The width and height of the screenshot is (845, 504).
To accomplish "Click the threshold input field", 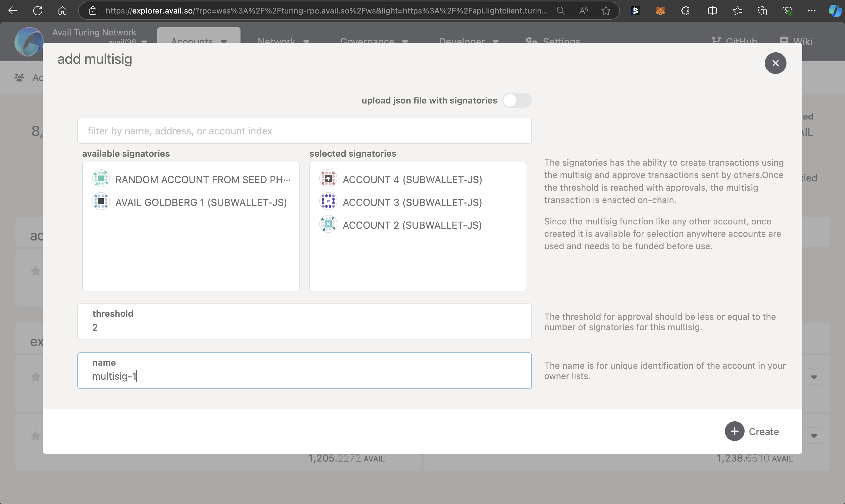I will (304, 327).
